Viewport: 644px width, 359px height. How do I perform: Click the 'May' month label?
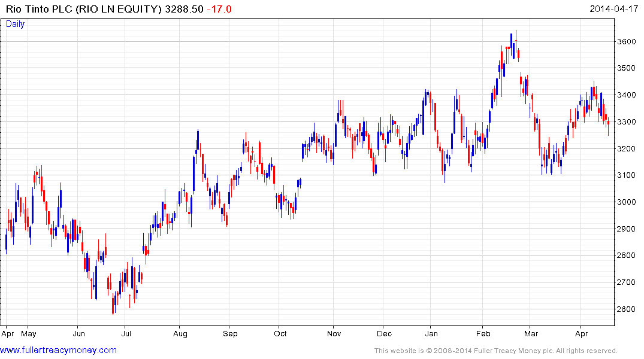29,334
